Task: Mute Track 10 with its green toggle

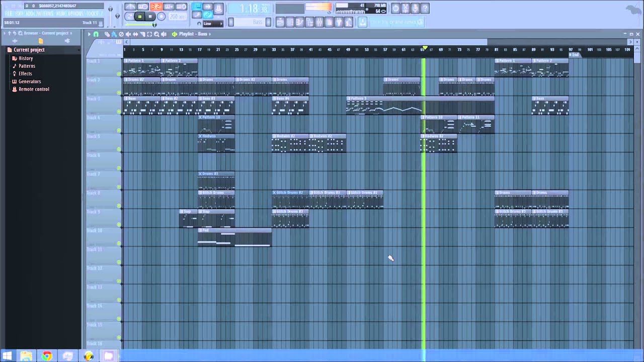Action: pyautogui.click(x=119, y=243)
